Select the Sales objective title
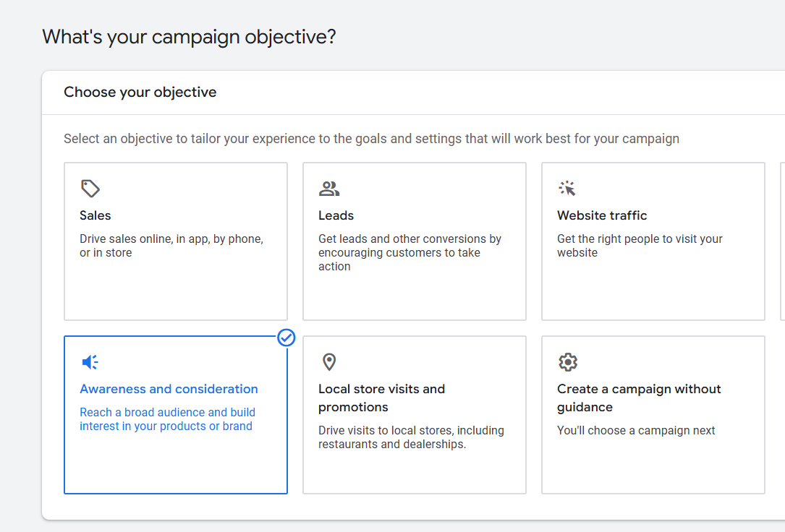The height and width of the screenshot is (532, 785). point(96,215)
